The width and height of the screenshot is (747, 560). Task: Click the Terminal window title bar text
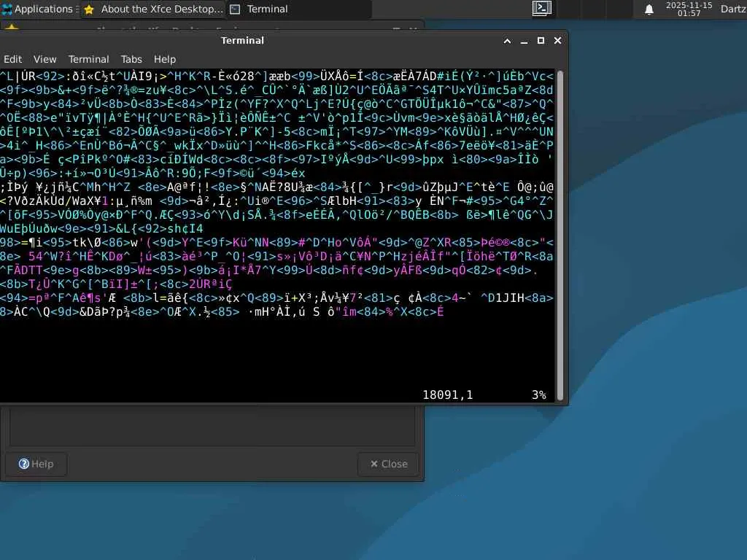(x=242, y=41)
